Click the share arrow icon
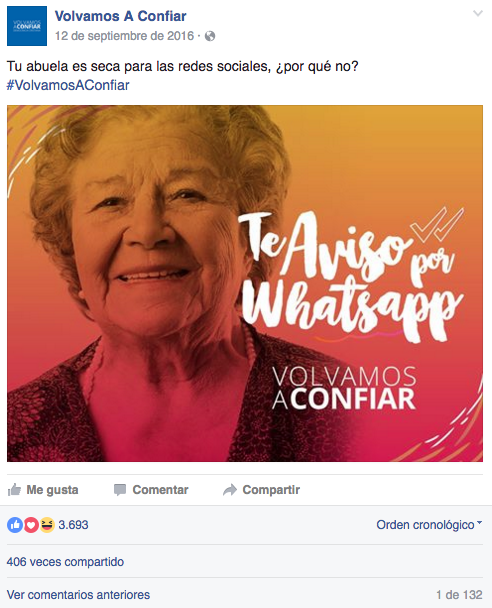492x608 pixels. click(x=230, y=490)
